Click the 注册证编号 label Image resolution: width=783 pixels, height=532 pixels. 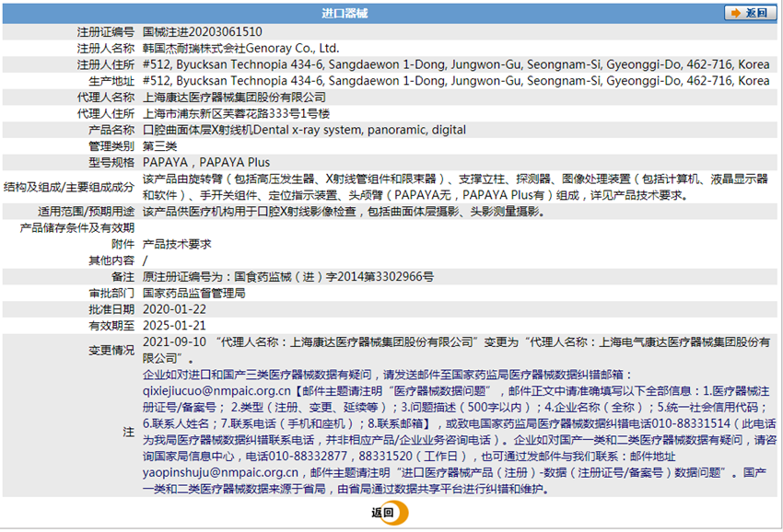(x=106, y=32)
